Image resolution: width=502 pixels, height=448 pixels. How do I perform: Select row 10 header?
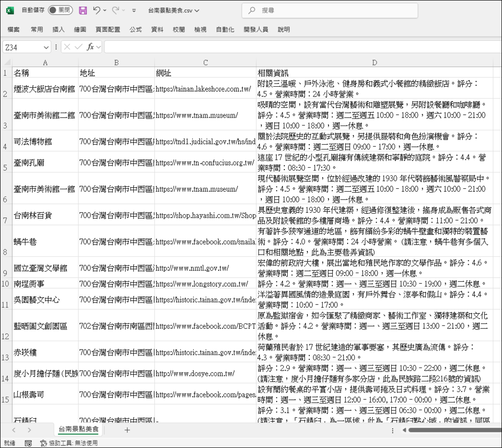[x=5, y=283]
